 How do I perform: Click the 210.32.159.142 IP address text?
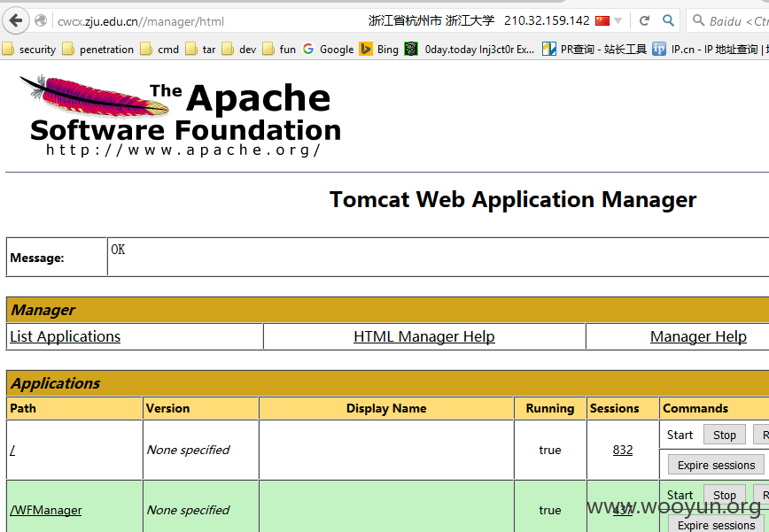[x=547, y=20]
